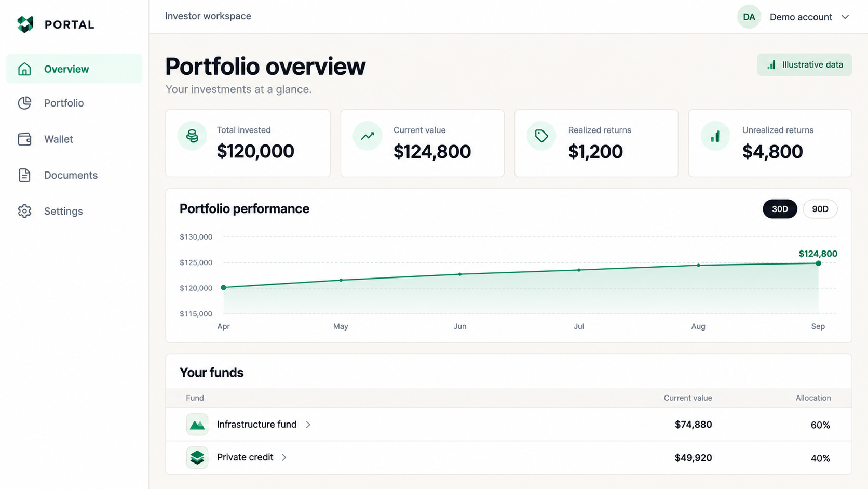Screen dimensions: 868x489
Task: Open Overview via the home icon
Action: tap(24, 69)
